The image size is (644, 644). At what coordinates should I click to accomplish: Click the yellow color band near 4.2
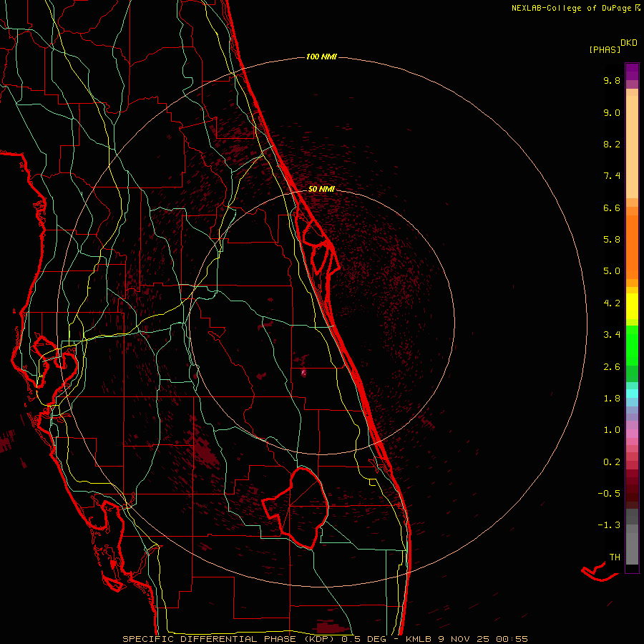(632, 304)
